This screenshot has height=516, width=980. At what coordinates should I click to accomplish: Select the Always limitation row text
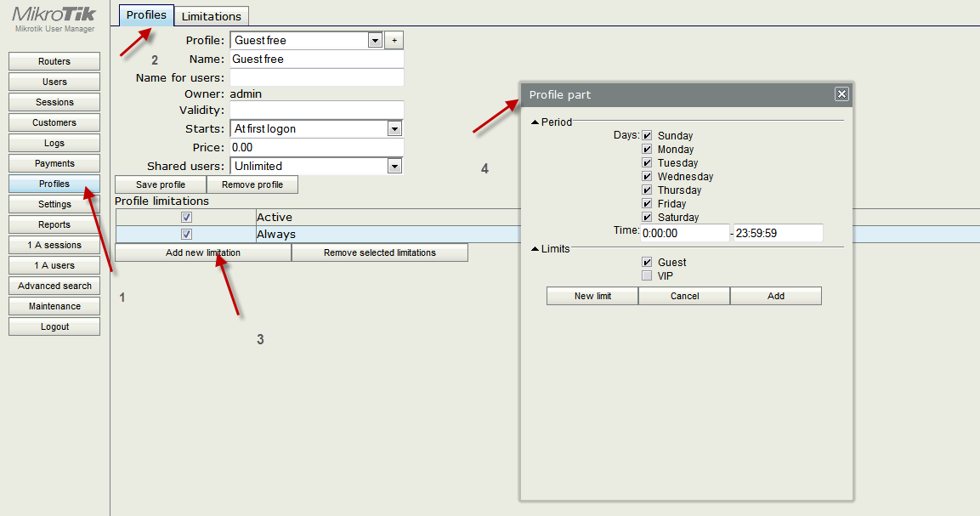(x=276, y=234)
